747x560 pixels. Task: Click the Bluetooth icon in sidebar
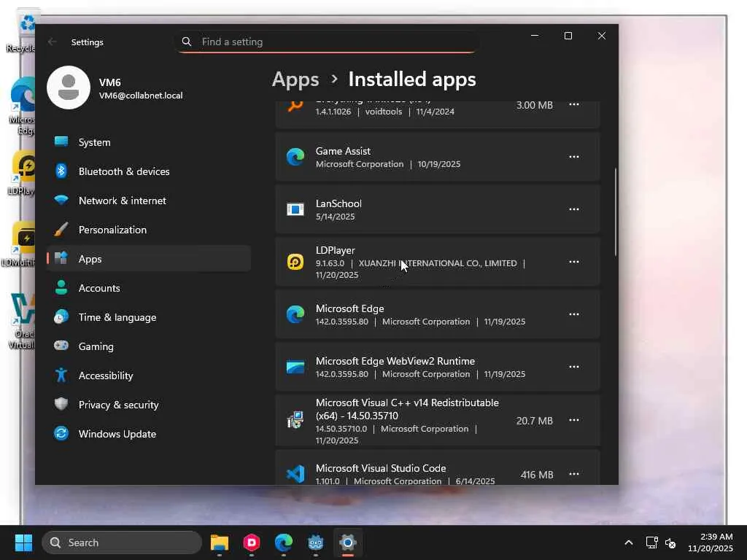coord(61,171)
